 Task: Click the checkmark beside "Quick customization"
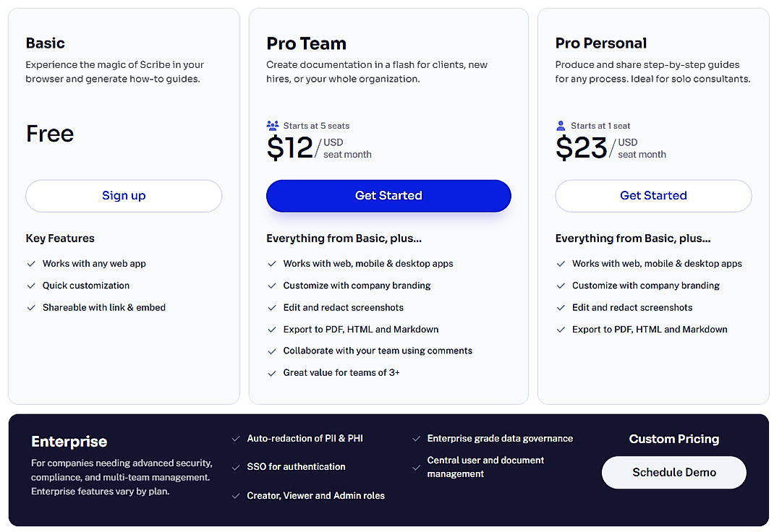tap(30, 285)
